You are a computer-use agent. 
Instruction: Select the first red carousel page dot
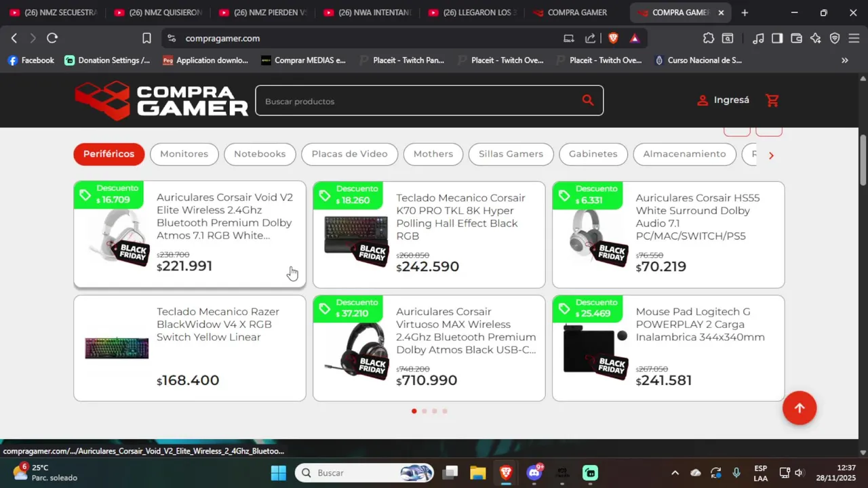pyautogui.click(x=414, y=411)
